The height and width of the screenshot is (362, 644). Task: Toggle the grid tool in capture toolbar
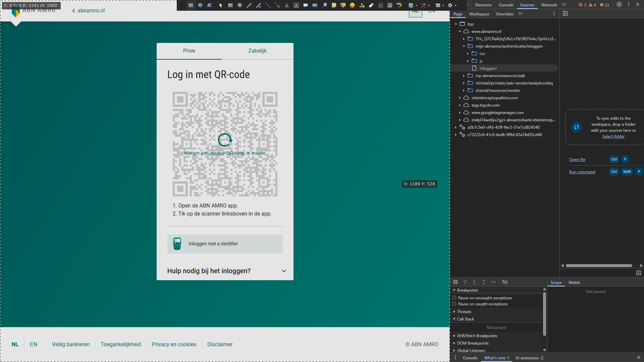click(390, 5)
